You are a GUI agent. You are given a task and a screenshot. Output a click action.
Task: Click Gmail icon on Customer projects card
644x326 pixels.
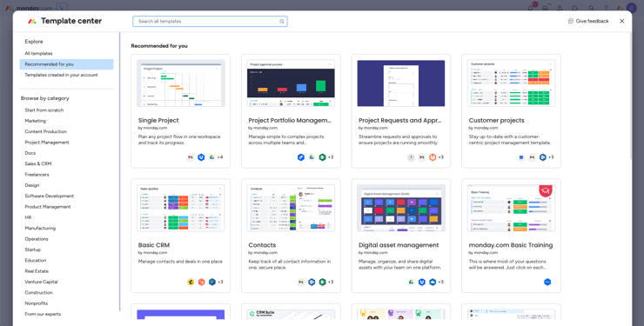[532, 157]
